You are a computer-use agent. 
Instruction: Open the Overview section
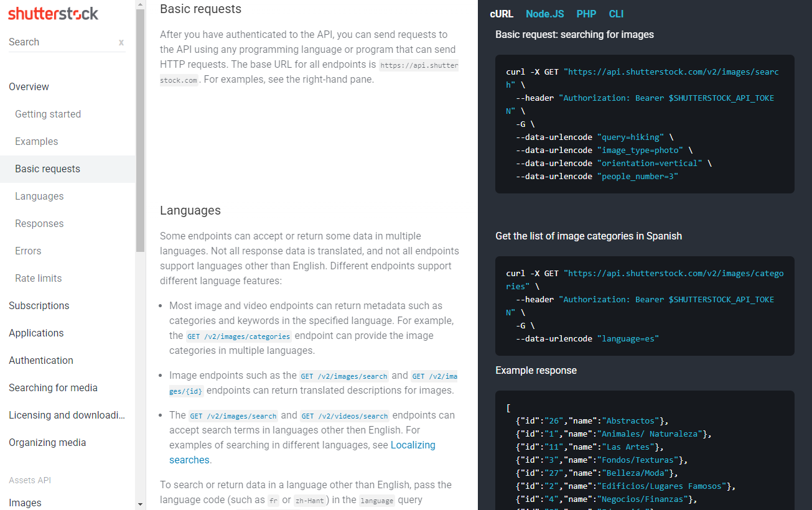[x=29, y=86]
